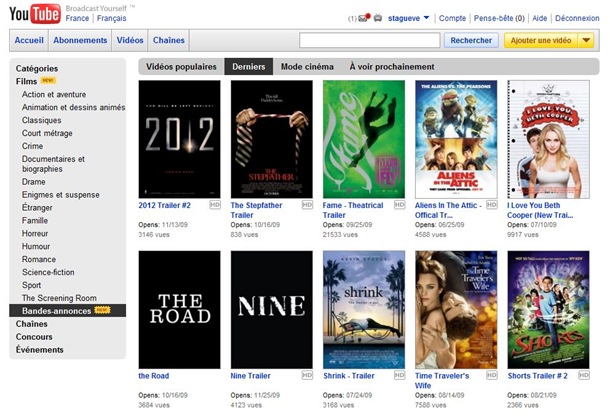Switch to Vidéos populaires tab
610x416 pixels.
pos(181,67)
